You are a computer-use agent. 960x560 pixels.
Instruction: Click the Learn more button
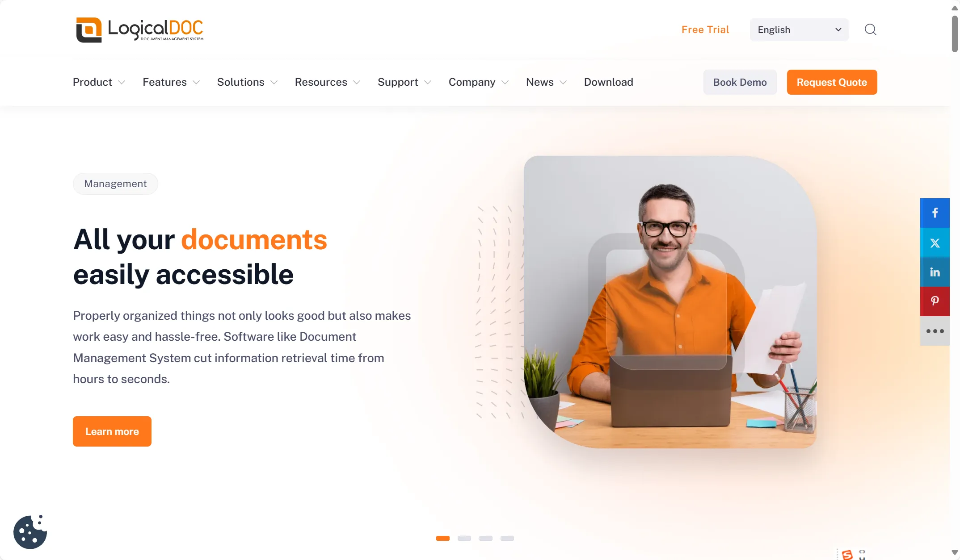click(x=112, y=431)
